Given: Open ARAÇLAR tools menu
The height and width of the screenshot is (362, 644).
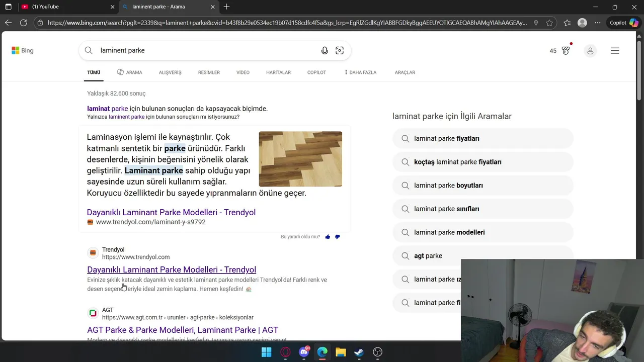Looking at the screenshot, I should tap(405, 72).
